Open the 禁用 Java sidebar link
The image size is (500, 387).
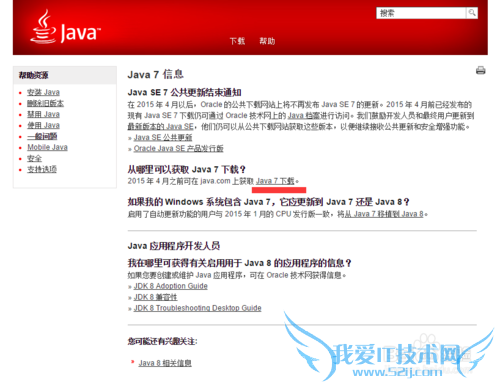coord(43,114)
